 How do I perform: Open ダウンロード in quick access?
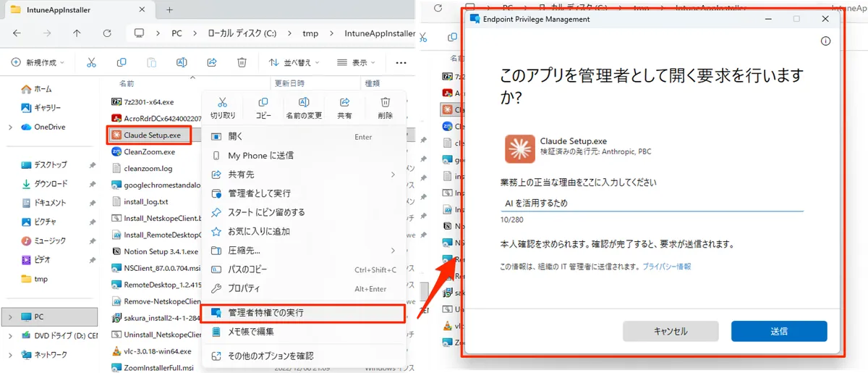[x=44, y=184]
